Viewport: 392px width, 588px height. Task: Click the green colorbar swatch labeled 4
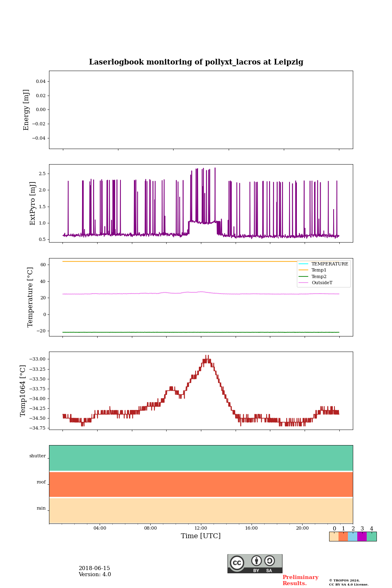point(372,537)
